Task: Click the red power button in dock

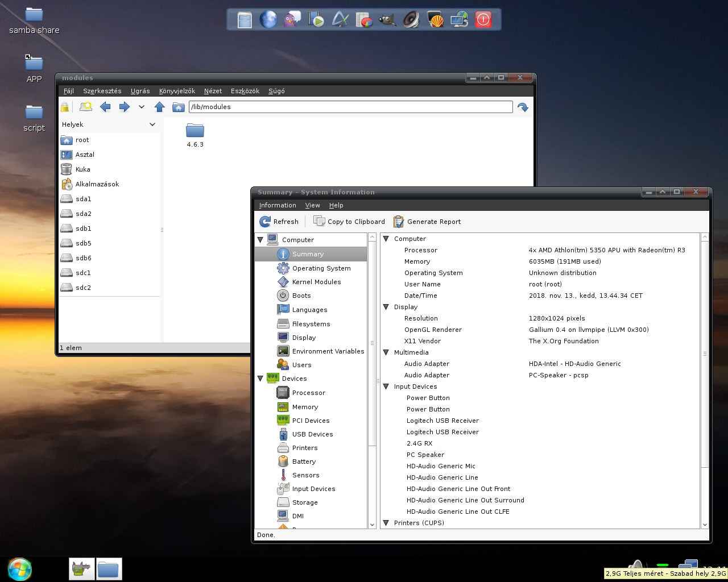Action: [483, 19]
